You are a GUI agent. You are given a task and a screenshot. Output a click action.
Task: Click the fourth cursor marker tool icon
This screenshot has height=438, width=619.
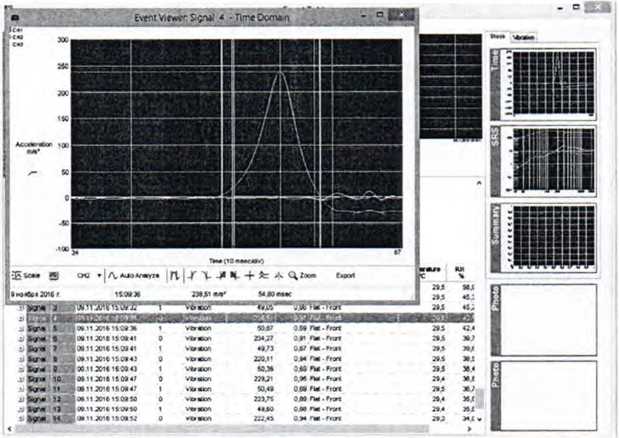(x=221, y=275)
